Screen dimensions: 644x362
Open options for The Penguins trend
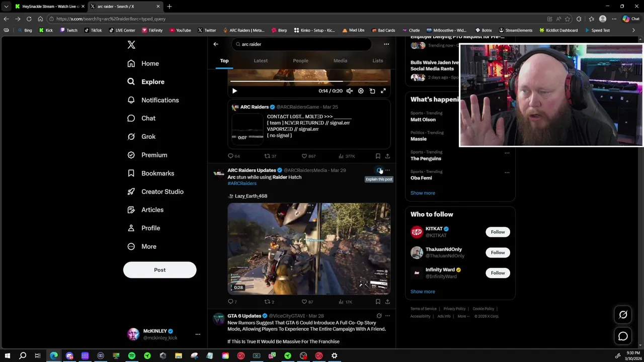tap(507, 153)
